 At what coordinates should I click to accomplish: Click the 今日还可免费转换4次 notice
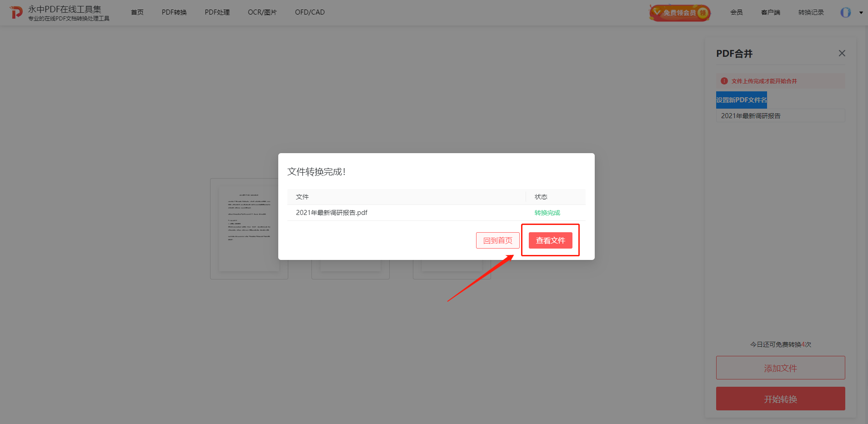(x=780, y=344)
